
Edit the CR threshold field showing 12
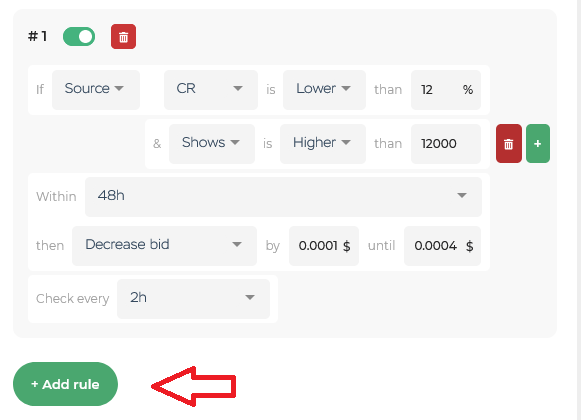446,90
